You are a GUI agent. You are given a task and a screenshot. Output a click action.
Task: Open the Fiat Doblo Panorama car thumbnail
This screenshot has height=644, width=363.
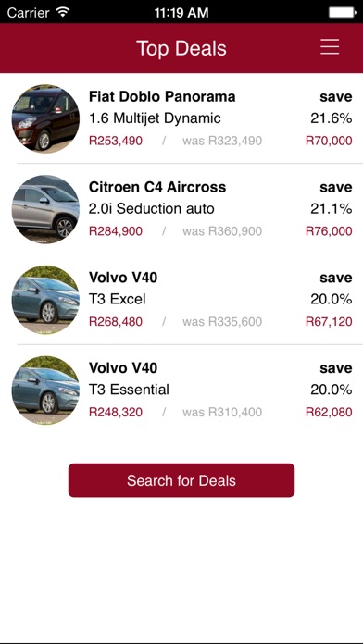45,118
